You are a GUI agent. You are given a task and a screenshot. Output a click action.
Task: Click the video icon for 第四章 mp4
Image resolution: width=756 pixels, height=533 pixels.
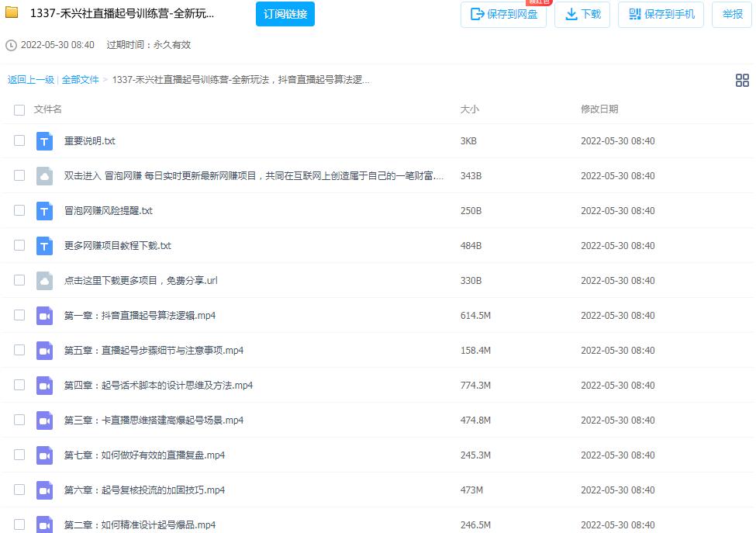44,386
